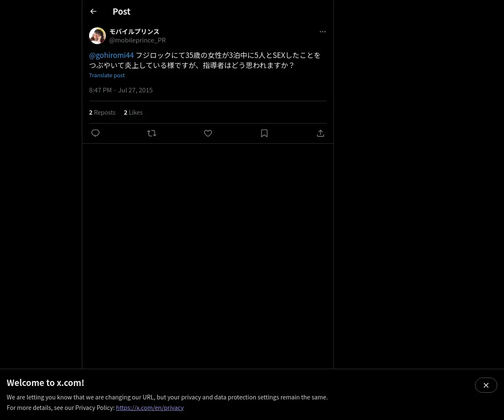Repost using the arrows icon
The image size is (504, 420).
pos(152,133)
